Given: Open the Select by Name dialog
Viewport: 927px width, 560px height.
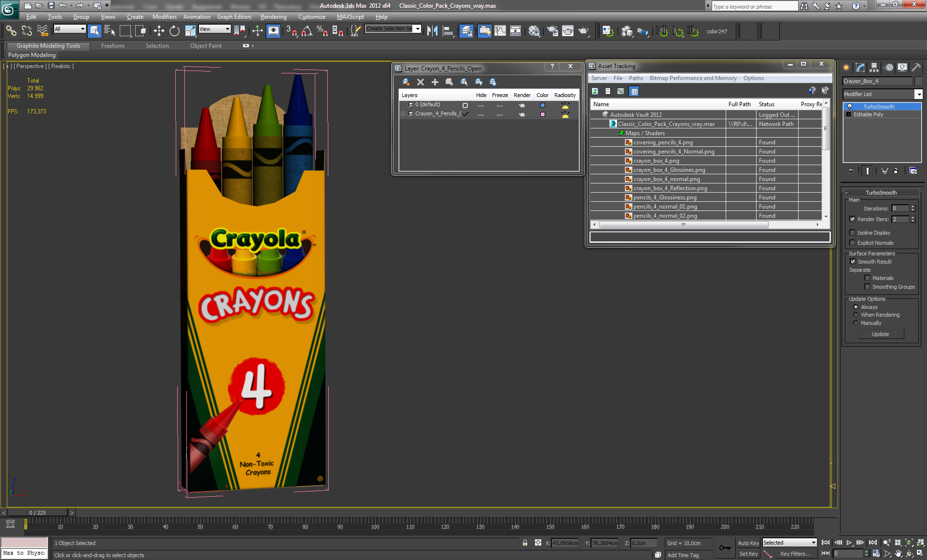Looking at the screenshot, I should (x=110, y=31).
